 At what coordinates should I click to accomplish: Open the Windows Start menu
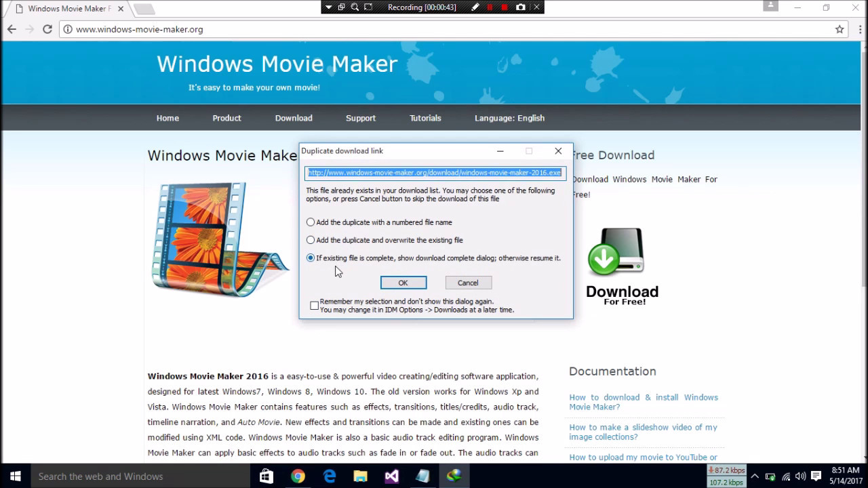click(x=15, y=476)
